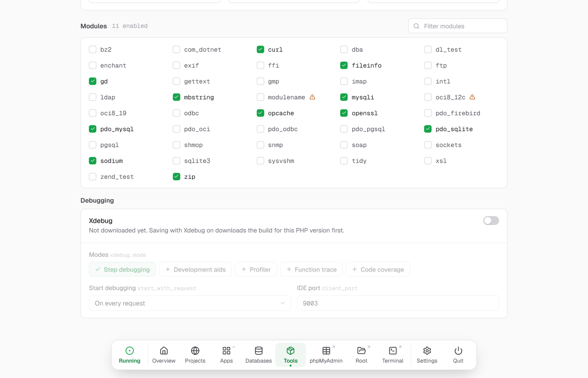Turn on the Xdebug toggle switch
The width and height of the screenshot is (588, 378).
pyautogui.click(x=491, y=221)
